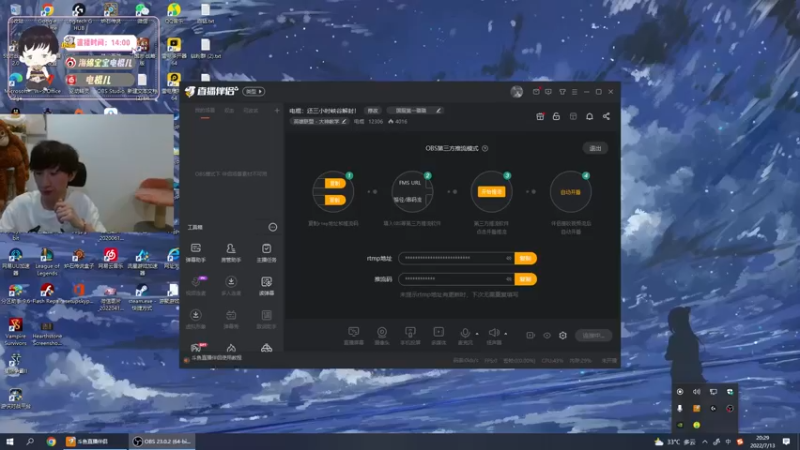Screen dimensions: 800x450
Task: Show hidden icons arrow in system tray
Action: pyautogui.click(x=705, y=442)
